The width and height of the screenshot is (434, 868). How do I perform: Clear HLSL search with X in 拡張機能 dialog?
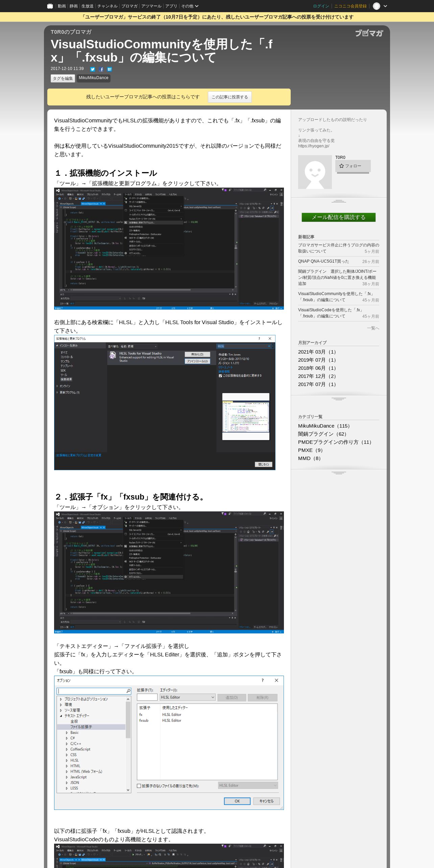(269, 346)
